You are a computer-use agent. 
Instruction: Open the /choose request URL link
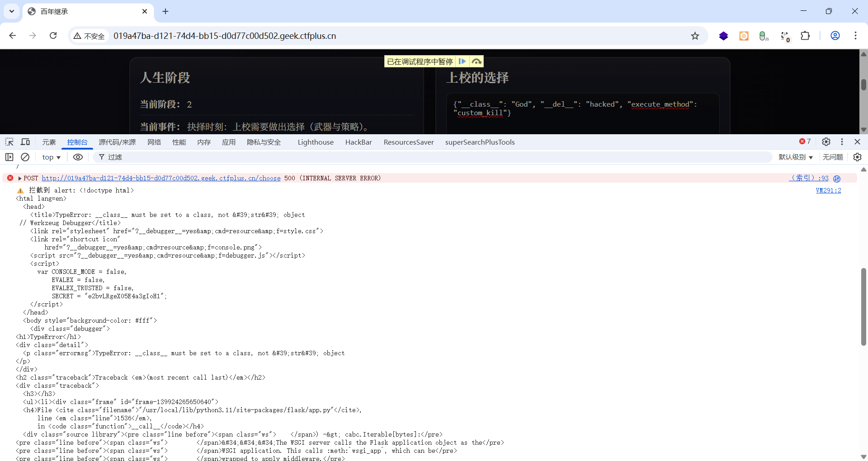(x=161, y=179)
